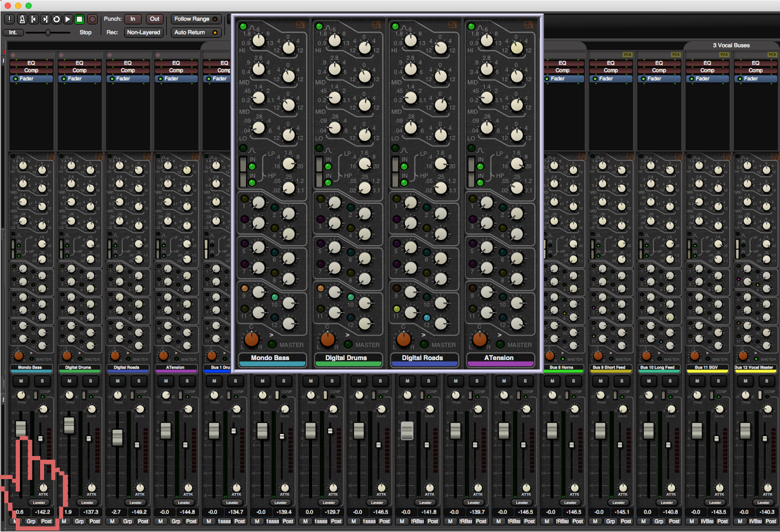Solo the Bus 12 Vocal Master strip

pos(766,381)
